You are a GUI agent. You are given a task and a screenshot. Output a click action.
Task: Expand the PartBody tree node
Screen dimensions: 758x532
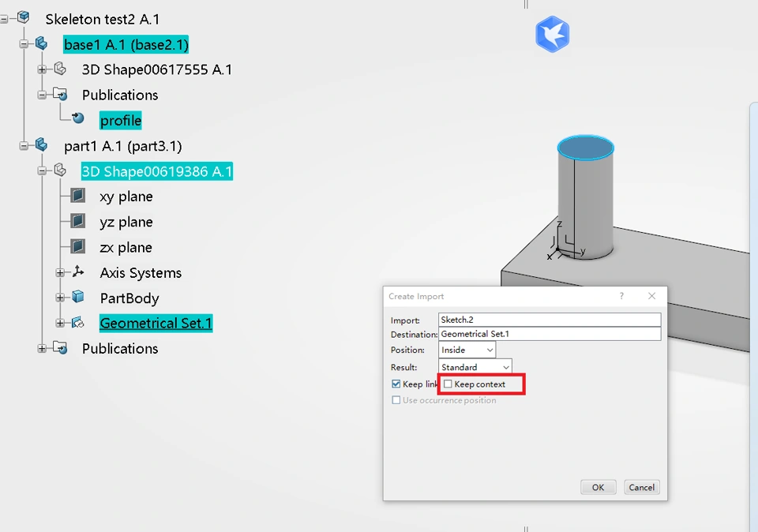60,298
